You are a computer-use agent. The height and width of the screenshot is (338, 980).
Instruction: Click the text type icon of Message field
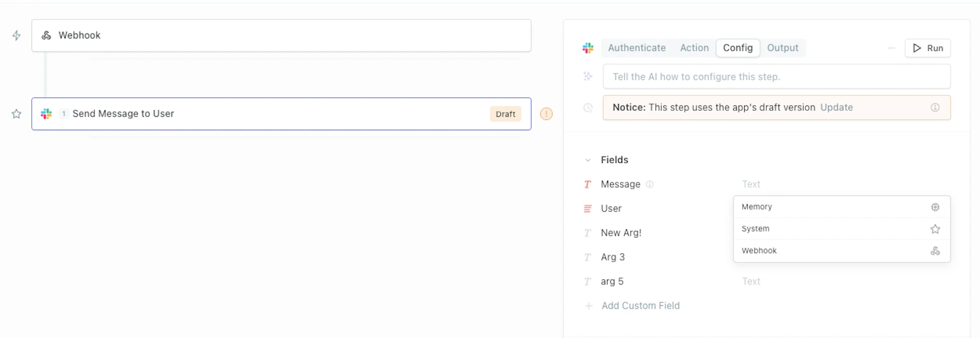587,184
